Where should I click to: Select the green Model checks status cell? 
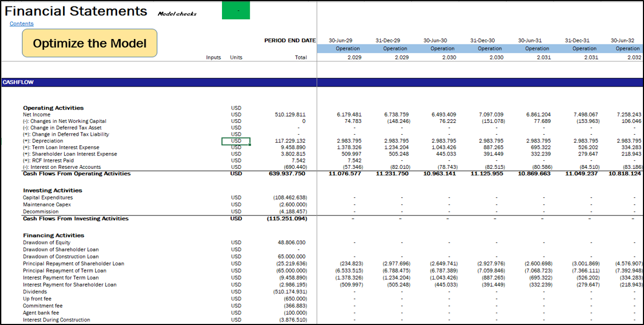pyautogui.click(x=236, y=10)
